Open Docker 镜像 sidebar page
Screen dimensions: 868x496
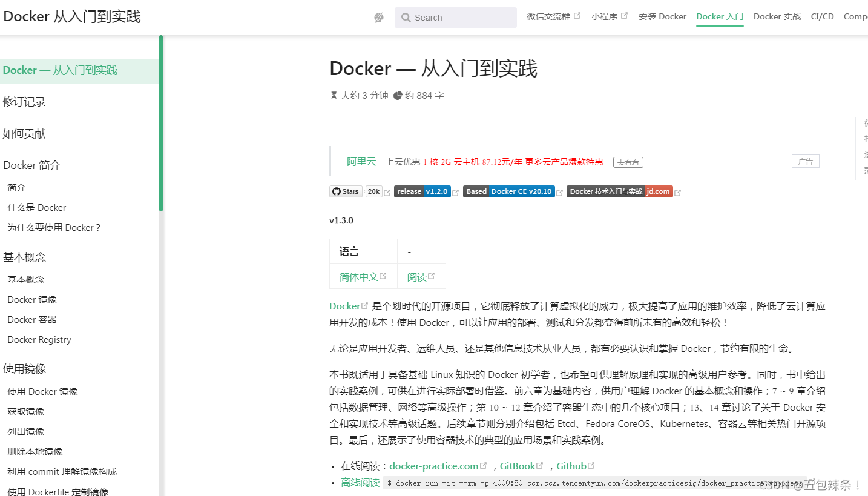click(x=32, y=300)
